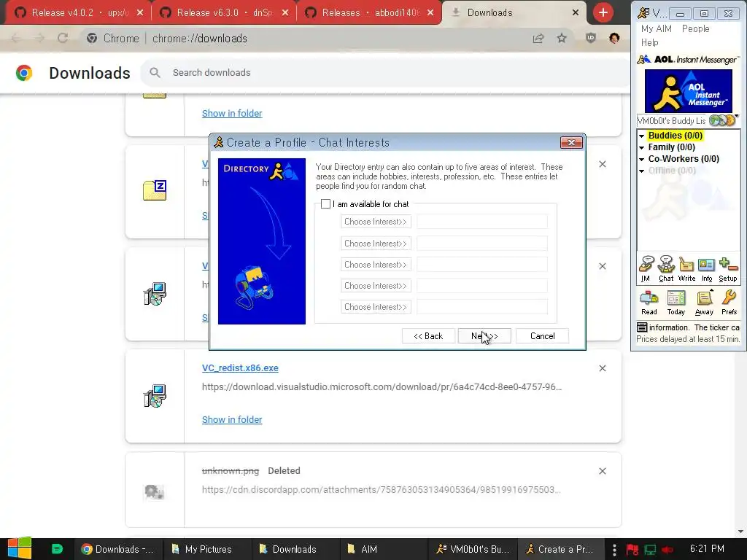The width and height of the screenshot is (747, 560).
Task: Click the network monitor tray icon
Action: click(650, 550)
